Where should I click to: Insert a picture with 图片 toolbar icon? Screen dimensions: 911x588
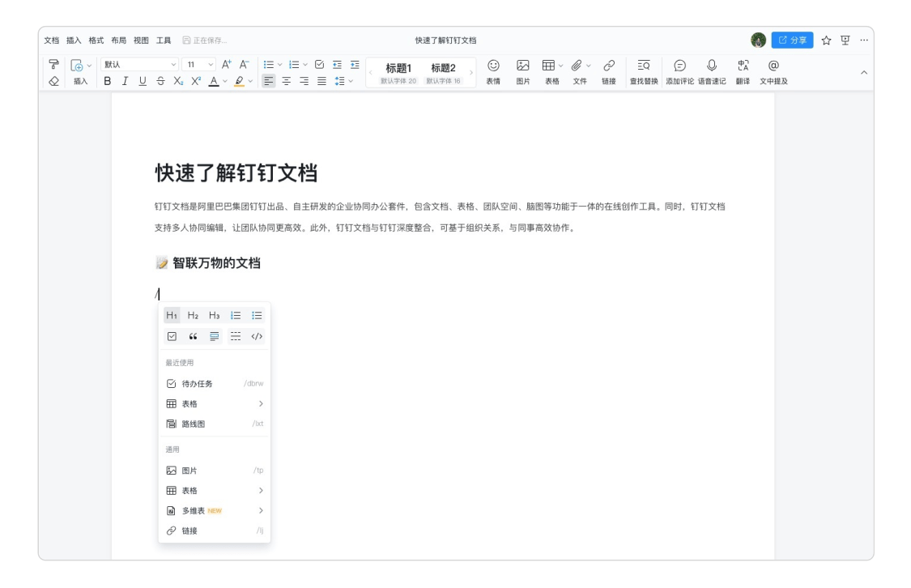(523, 72)
